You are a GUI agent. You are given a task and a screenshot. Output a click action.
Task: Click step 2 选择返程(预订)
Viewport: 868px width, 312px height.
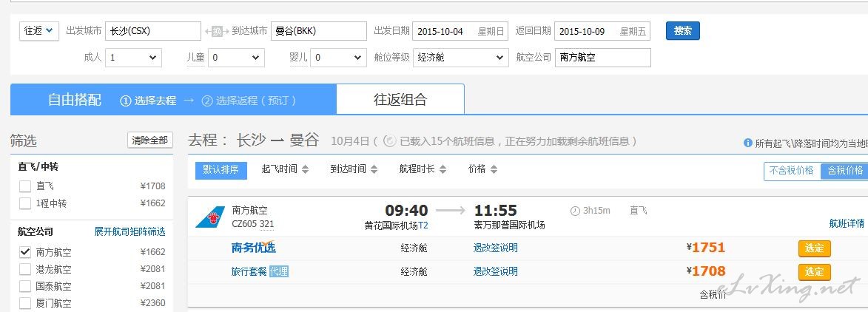tap(249, 101)
